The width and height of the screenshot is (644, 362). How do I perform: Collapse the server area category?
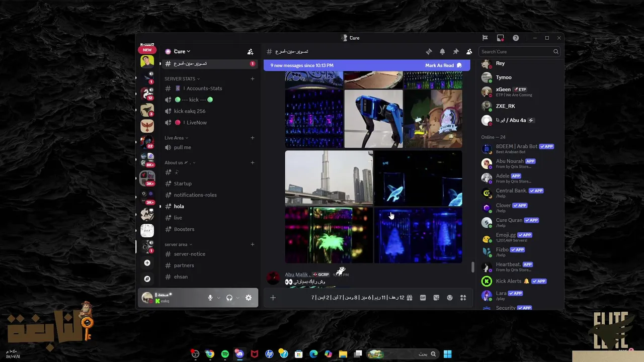click(x=178, y=244)
